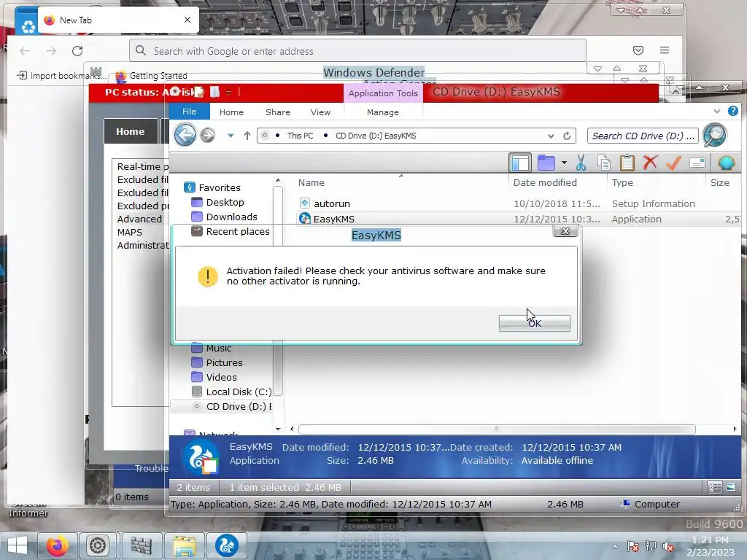Switch to large icons view in status bar

(731, 487)
